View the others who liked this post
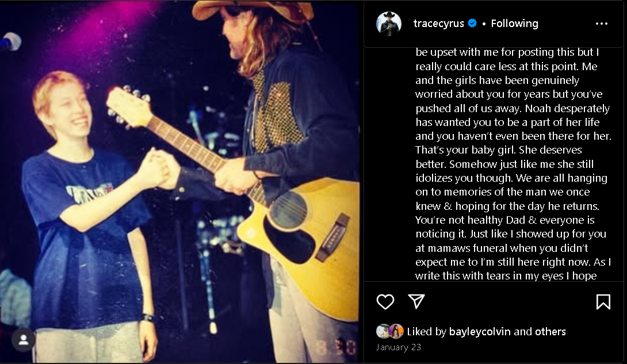 coord(550,331)
